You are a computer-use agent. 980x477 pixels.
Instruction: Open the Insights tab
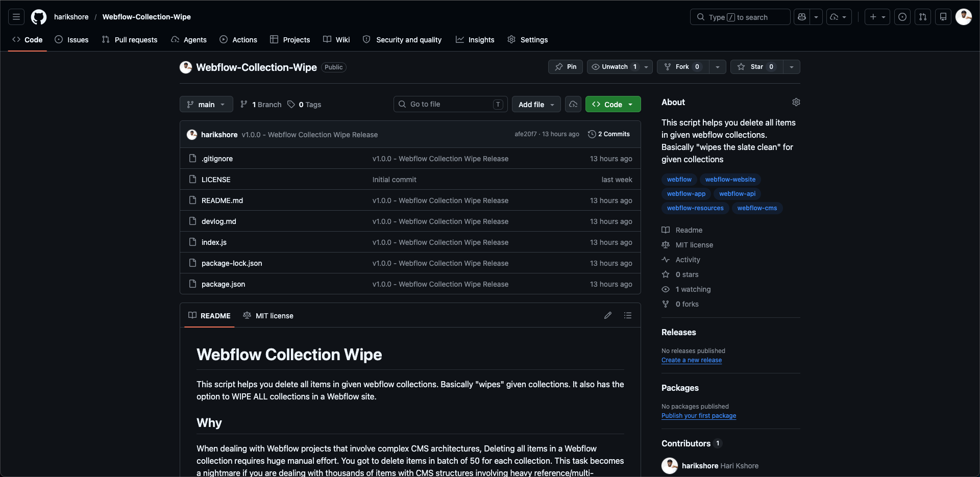[x=475, y=40]
